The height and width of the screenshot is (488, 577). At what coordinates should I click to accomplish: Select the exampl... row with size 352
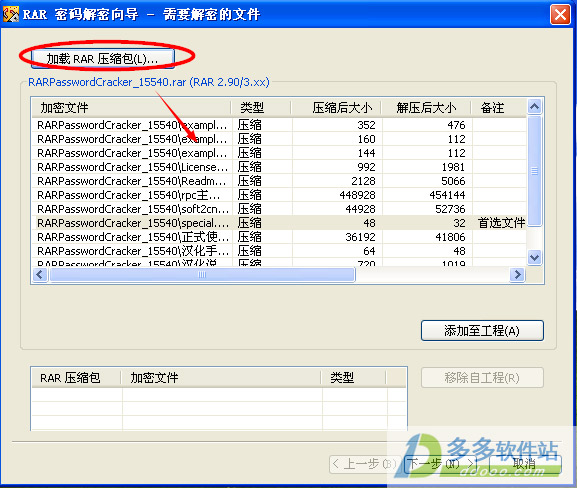279,125
